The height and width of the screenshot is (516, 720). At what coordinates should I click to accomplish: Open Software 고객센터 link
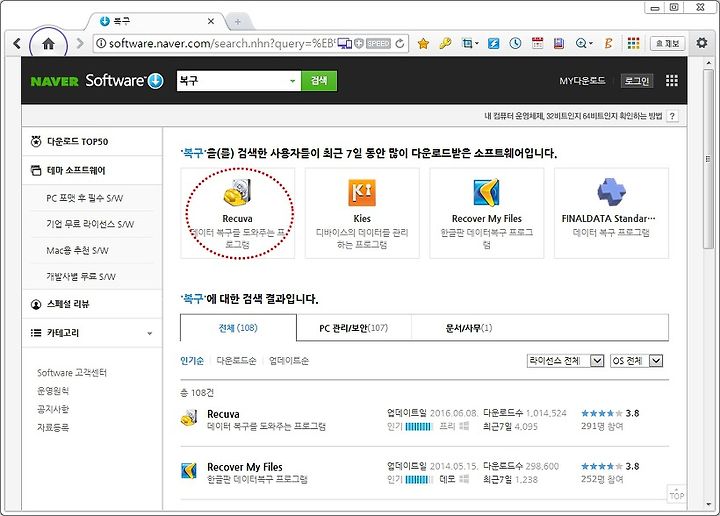(72, 373)
